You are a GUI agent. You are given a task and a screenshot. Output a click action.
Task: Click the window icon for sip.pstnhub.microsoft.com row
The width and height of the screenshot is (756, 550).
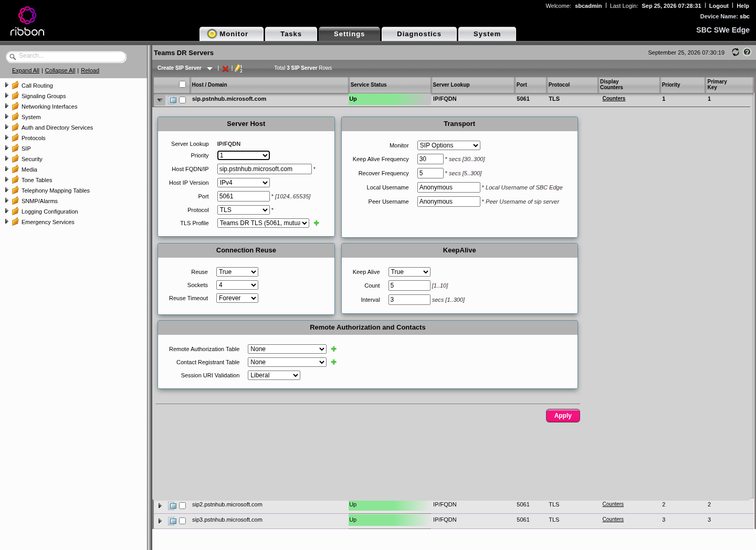click(x=172, y=100)
